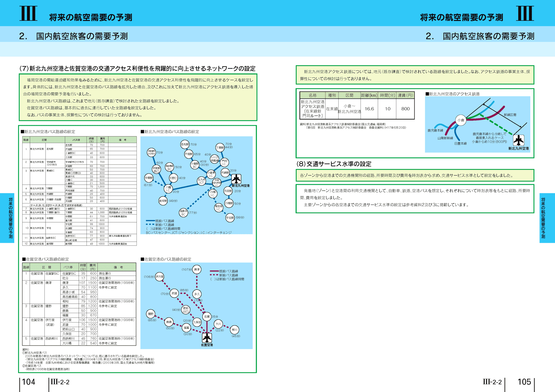Click the 在来線 cell in the railway table
Image resolution: width=555 pixels, height=392 pixels.
pos(332,109)
